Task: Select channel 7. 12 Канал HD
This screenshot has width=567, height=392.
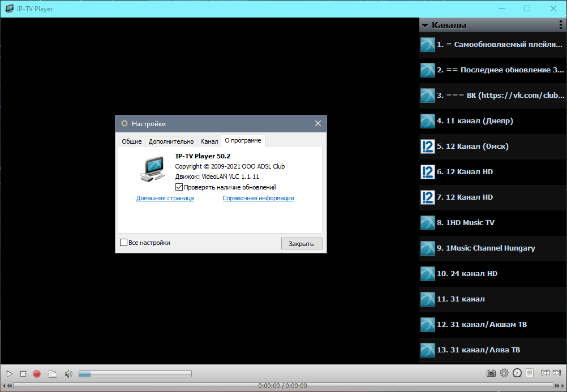Action: (493, 197)
